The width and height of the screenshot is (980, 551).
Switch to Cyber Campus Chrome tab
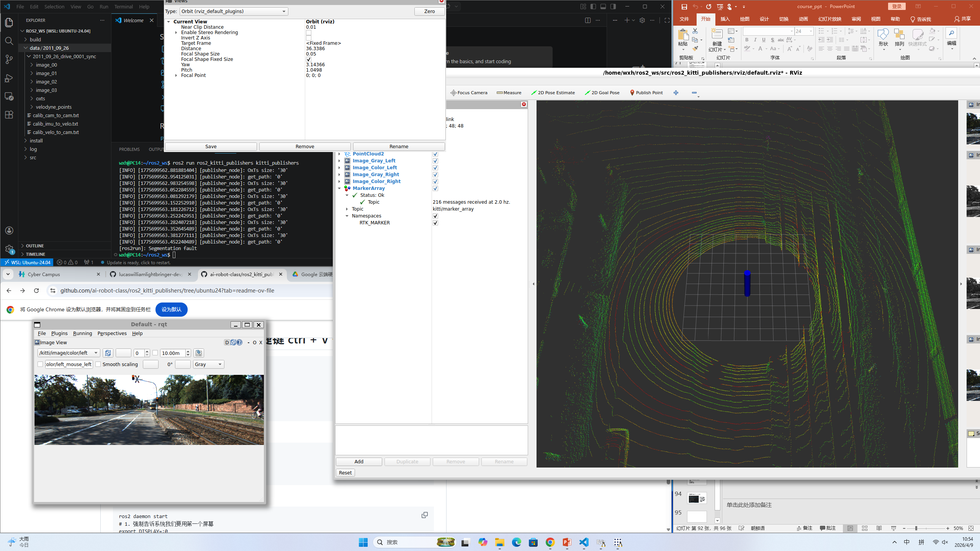59,275
